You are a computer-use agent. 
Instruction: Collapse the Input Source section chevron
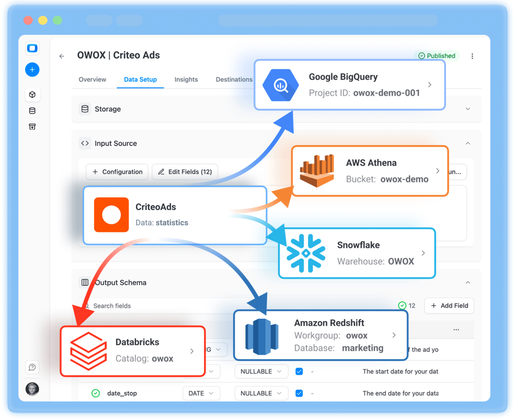(468, 143)
